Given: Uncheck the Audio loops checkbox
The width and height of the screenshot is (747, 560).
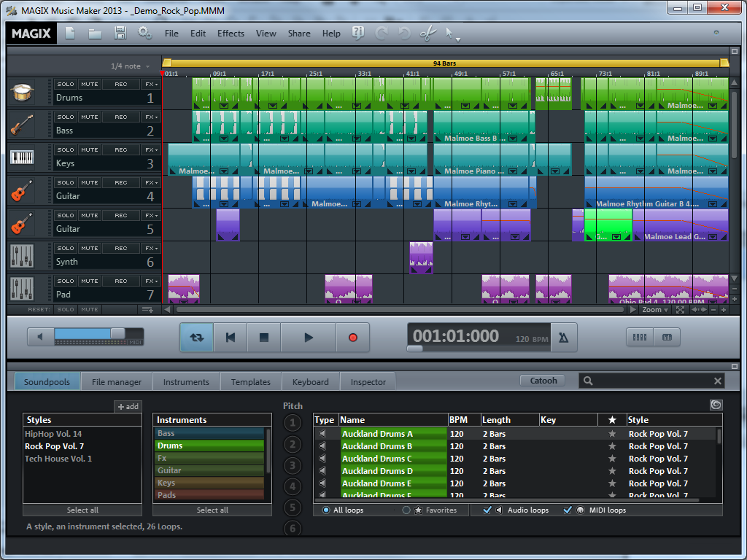Looking at the screenshot, I should coord(487,510).
